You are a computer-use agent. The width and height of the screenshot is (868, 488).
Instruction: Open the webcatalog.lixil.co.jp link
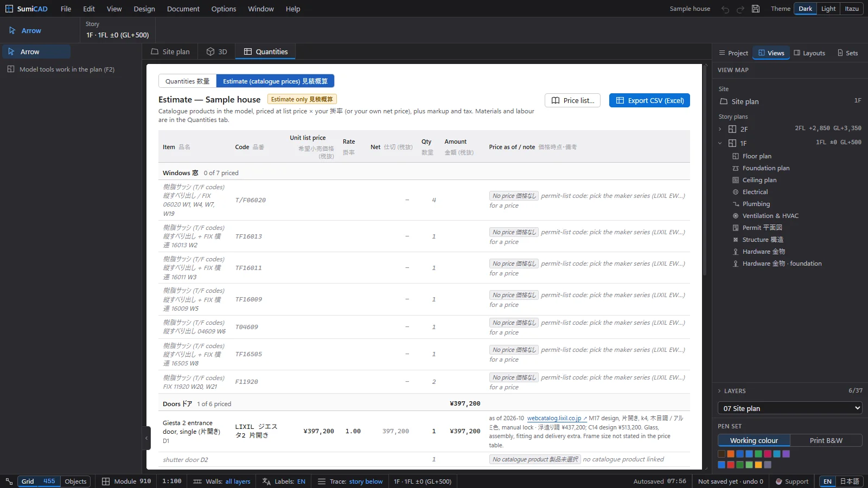(x=557, y=418)
